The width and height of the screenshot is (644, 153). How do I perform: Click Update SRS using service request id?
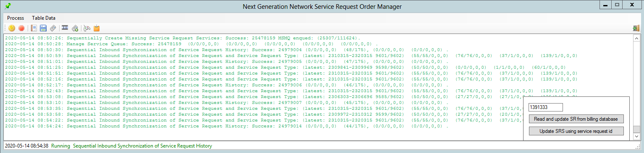coord(576,131)
